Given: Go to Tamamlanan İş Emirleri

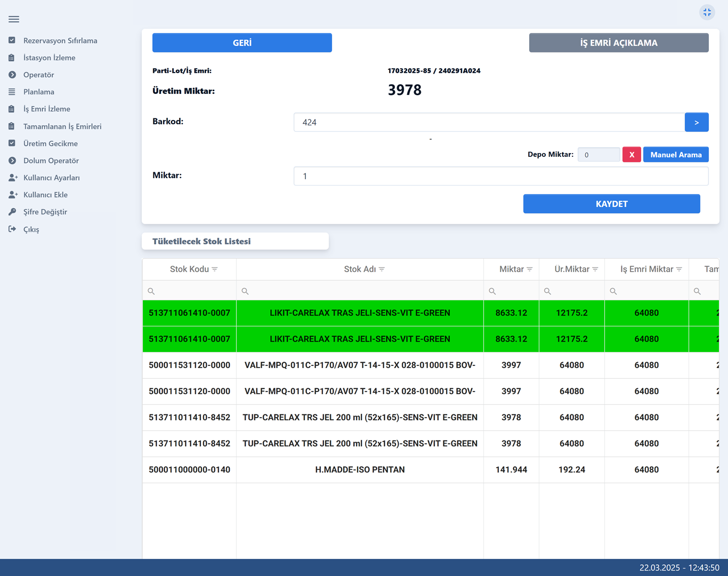Looking at the screenshot, I should (62, 126).
